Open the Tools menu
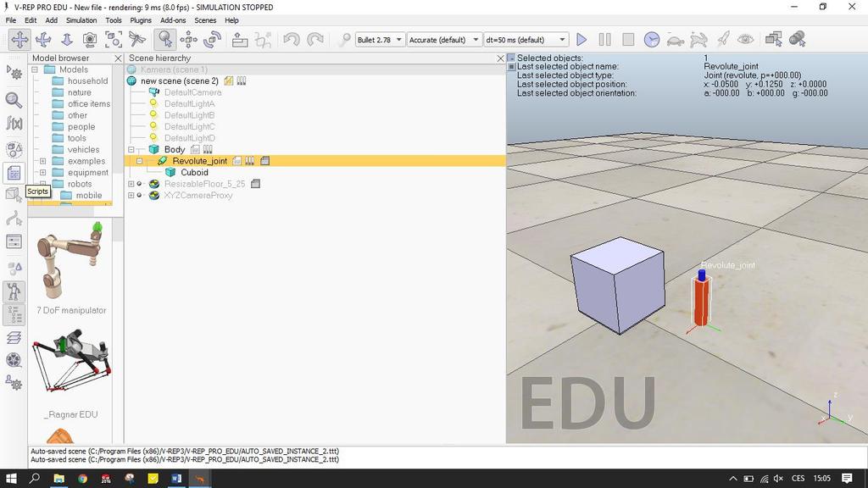Screen dimensions: 868x488 click(114, 20)
